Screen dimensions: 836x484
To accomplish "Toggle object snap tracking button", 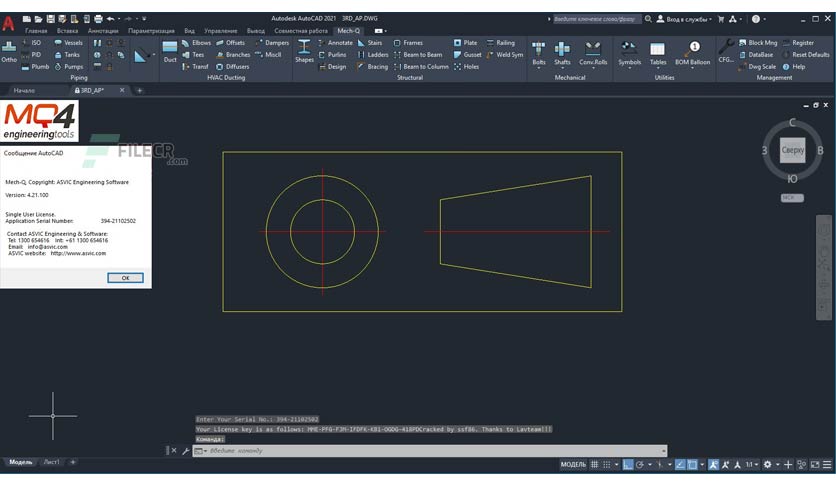I will [680, 465].
